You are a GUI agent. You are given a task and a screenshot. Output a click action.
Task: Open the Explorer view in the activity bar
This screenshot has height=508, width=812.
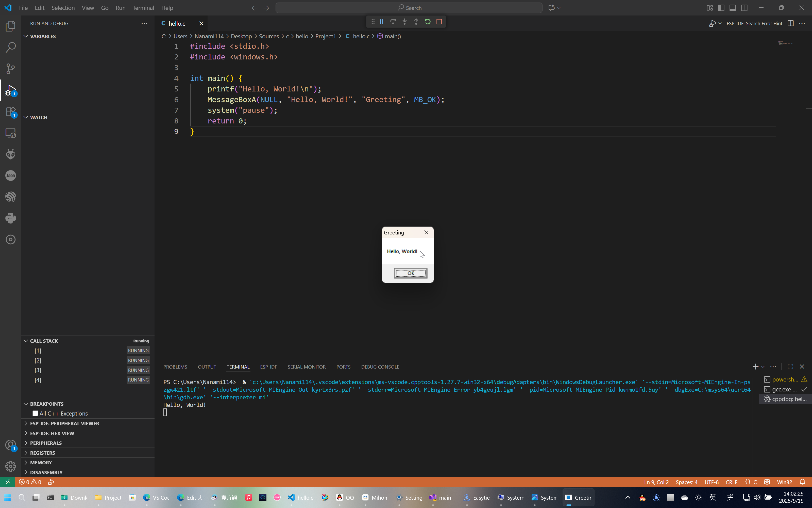11,26
